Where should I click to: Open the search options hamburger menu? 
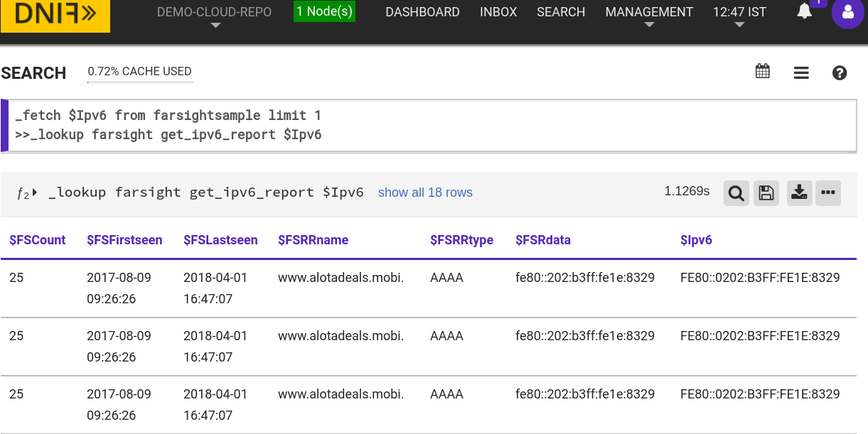[x=801, y=72]
